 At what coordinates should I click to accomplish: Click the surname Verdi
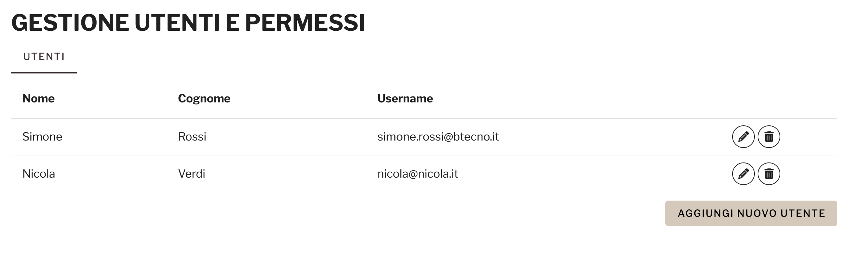(192, 174)
